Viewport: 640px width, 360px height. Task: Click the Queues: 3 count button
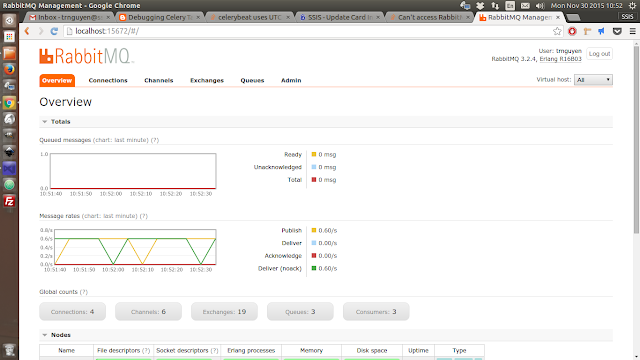(x=300, y=311)
